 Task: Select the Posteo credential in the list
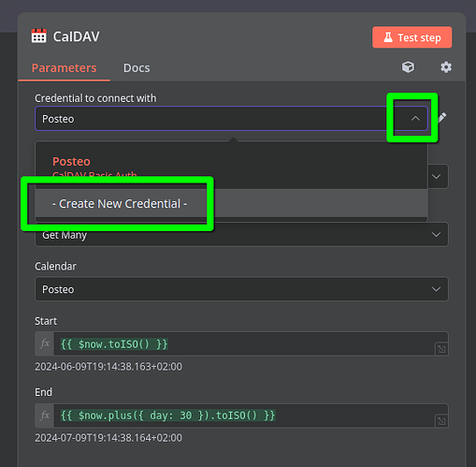[x=71, y=161]
